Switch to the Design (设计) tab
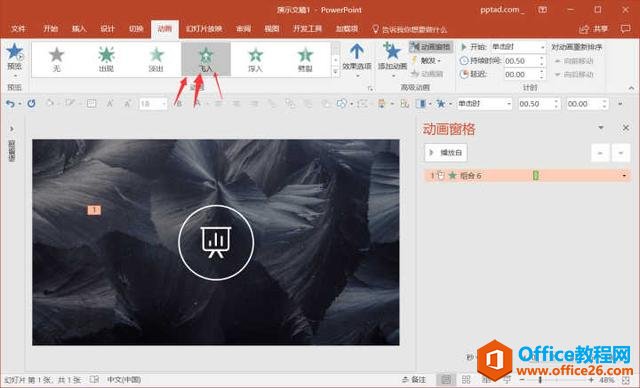Screen dimensions: 640x388 point(108,29)
